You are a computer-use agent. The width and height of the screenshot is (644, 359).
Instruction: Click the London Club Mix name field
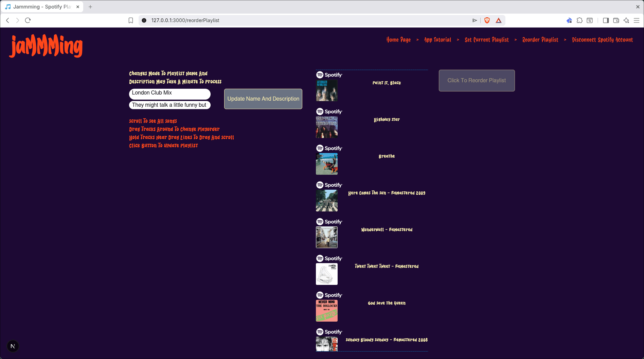(169, 93)
